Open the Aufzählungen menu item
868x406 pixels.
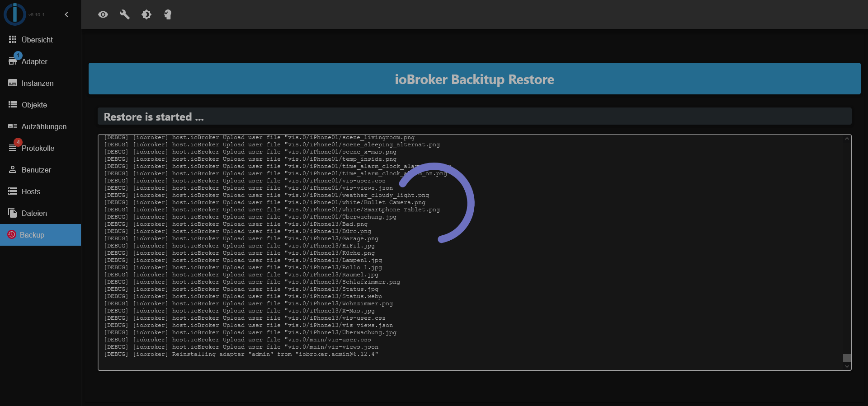40,126
